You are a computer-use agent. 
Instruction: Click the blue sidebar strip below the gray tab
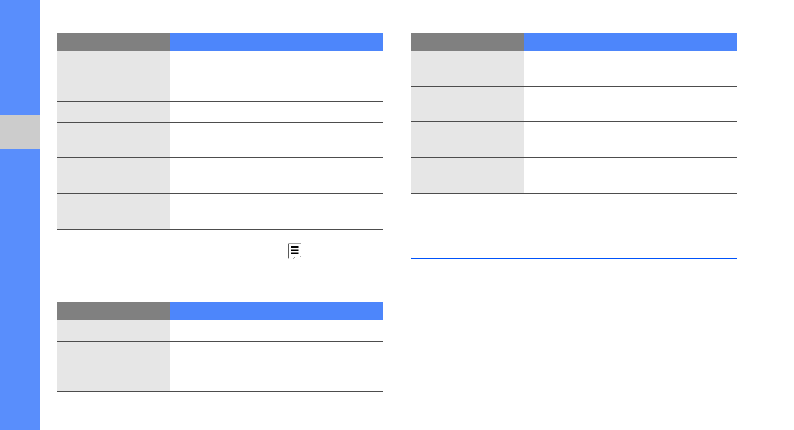point(20,289)
